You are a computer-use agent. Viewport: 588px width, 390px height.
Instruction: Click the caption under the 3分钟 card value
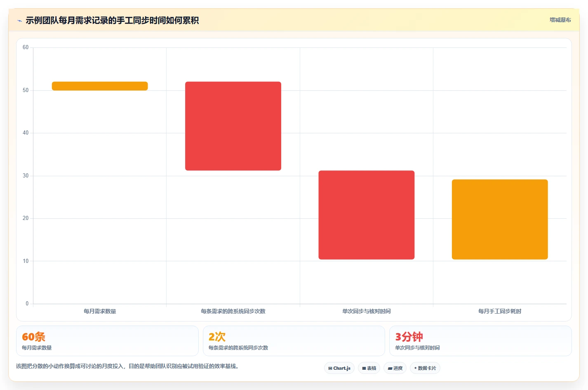(x=417, y=348)
